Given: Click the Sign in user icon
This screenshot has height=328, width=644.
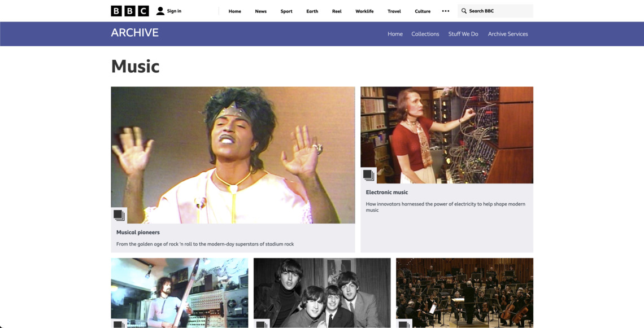Looking at the screenshot, I should tap(160, 11).
